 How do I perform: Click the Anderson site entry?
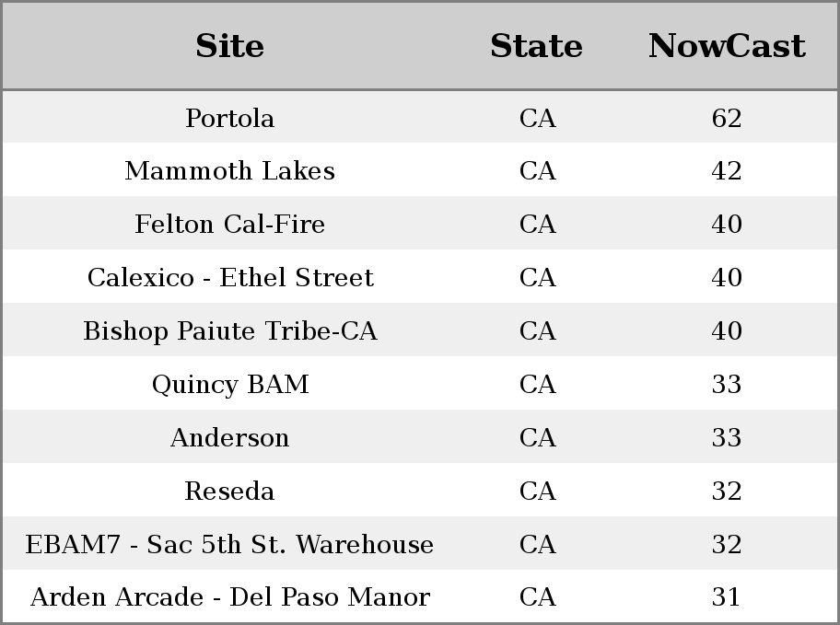tap(230, 437)
